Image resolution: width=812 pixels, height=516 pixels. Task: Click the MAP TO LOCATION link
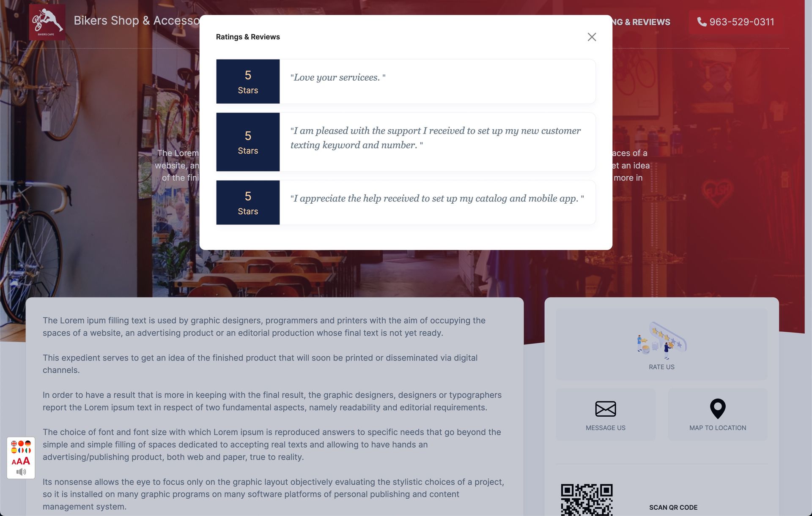[718, 414]
